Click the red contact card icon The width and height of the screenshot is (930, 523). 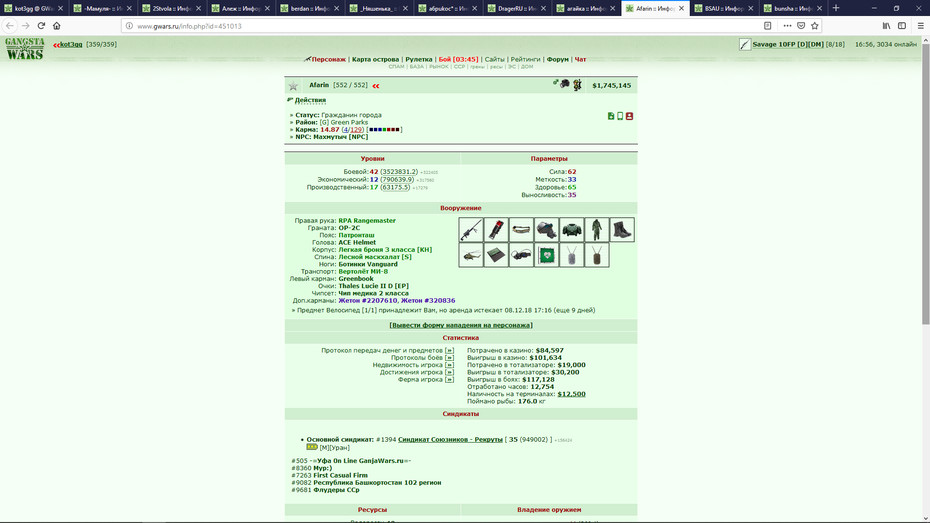pyautogui.click(x=629, y=116)
